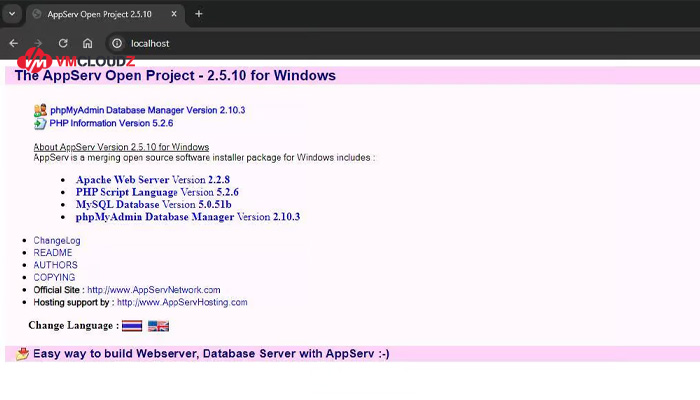
Task: Open phpMyAdmin Database Manager Version 2.10.3 link
Action: pyautogui.click(x=147, y=110)
